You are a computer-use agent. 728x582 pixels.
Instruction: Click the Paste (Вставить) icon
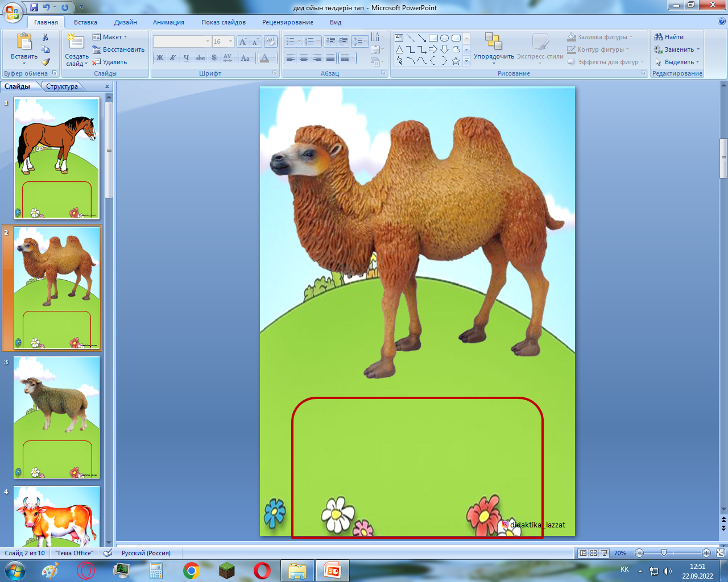(24, 42)
